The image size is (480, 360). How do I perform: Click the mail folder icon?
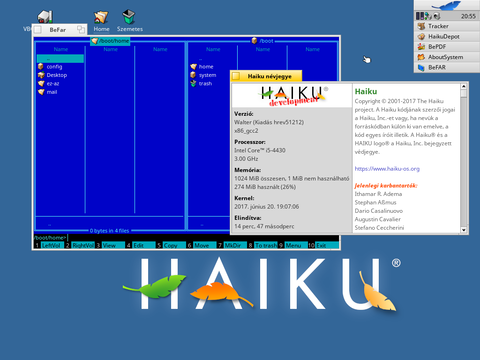[x=41, y=92]
